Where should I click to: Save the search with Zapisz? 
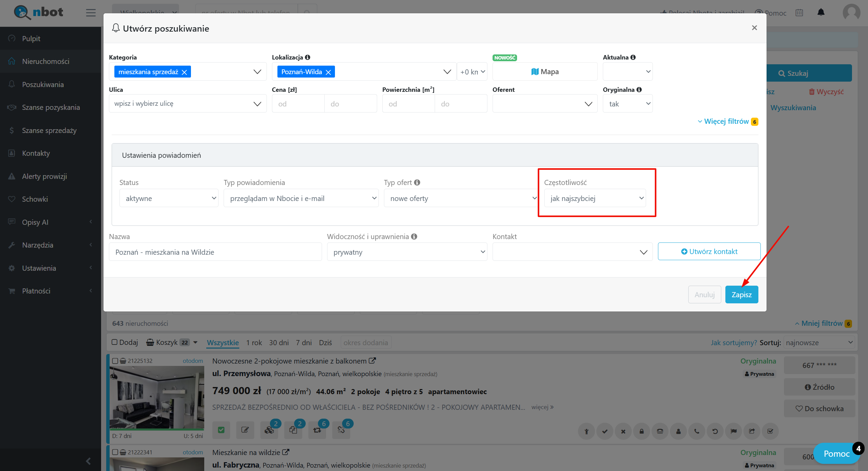tap(741, 295)
